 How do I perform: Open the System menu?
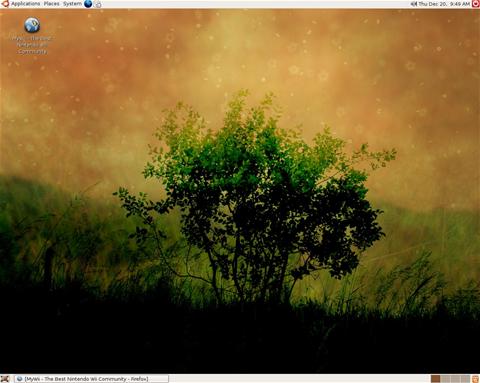(72, 4)
